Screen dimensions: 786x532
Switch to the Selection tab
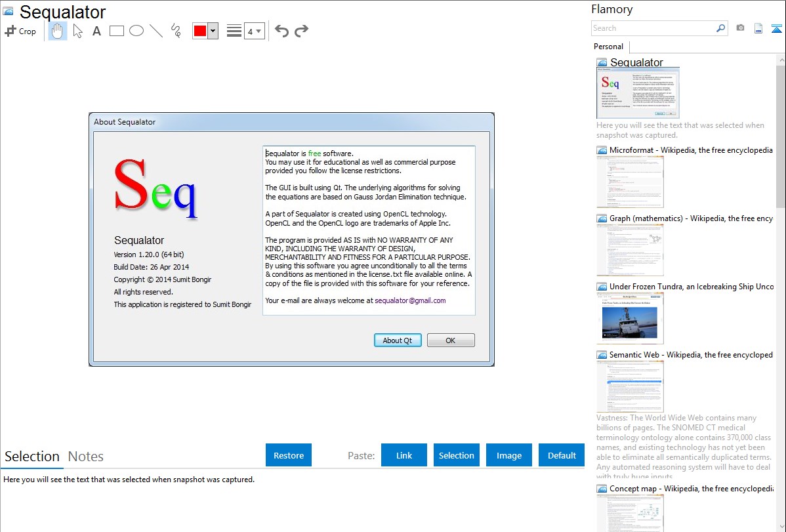[32, 457]
